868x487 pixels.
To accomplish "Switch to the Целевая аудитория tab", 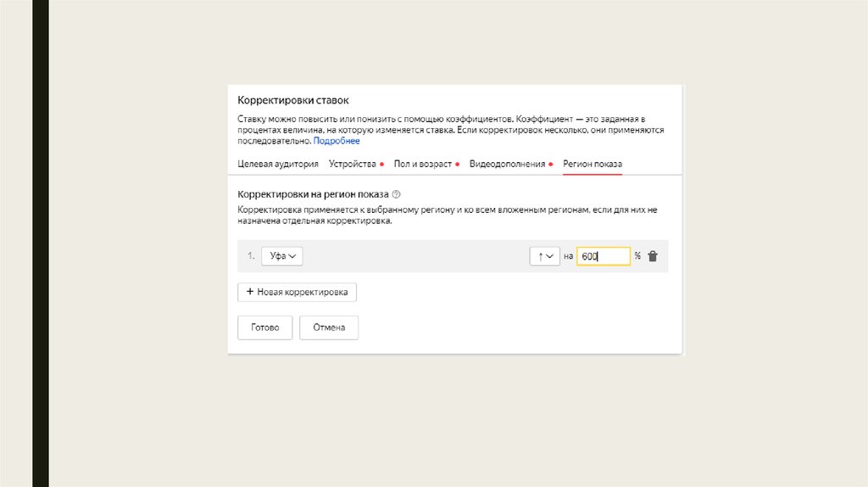I will (x=278, y=164).
